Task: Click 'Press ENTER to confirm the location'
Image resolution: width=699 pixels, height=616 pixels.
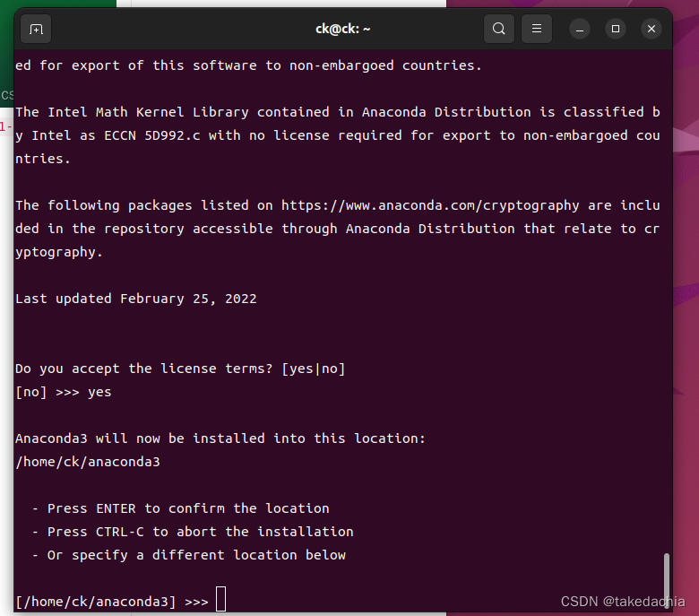Action: [x=188, y=508]
